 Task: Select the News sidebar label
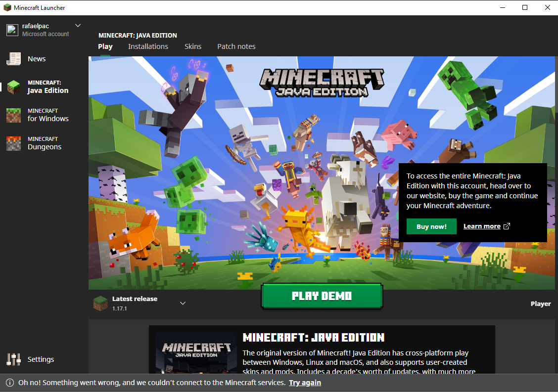point(37,59)
